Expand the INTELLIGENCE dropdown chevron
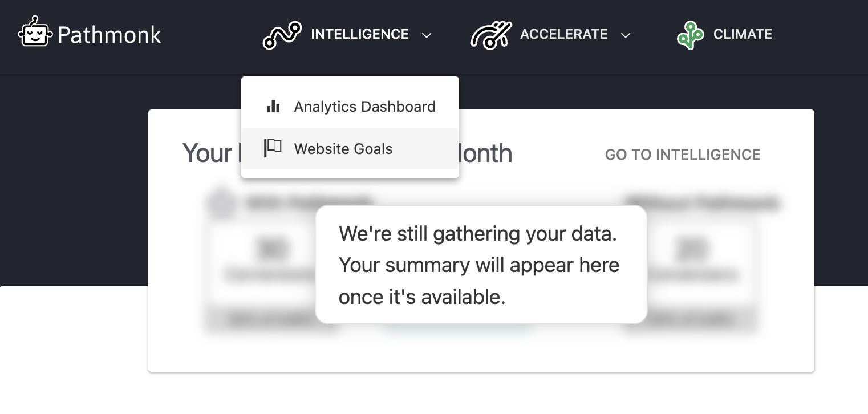Viewport: 868px width, 414px height. coord(427,35)
